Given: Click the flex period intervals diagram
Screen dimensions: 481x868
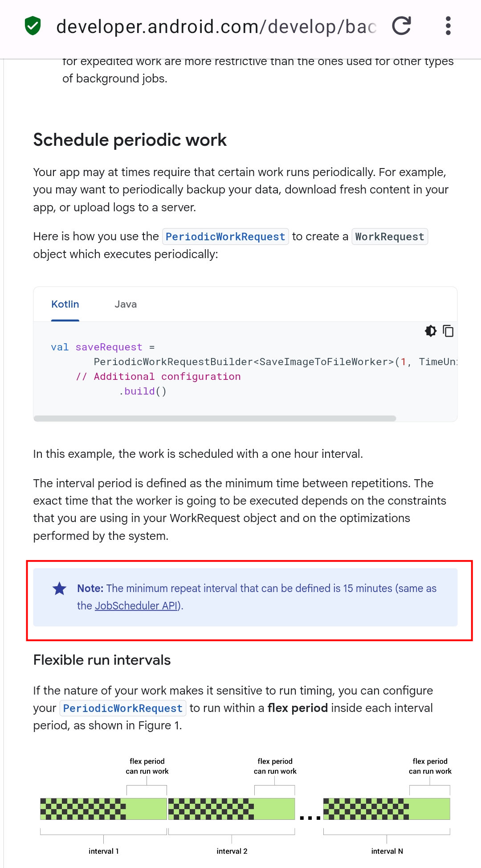Looking at the screenshot, I should (x=245, y=808).
